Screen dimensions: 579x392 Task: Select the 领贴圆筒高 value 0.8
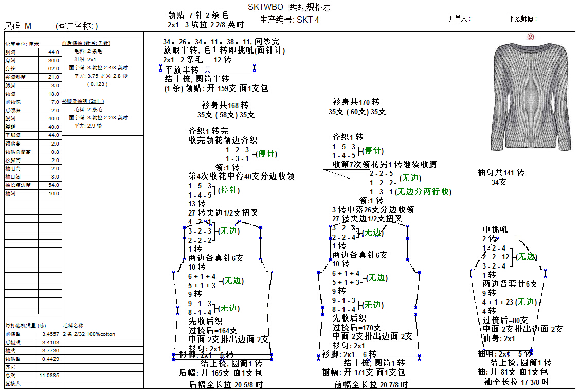(55, 152)
